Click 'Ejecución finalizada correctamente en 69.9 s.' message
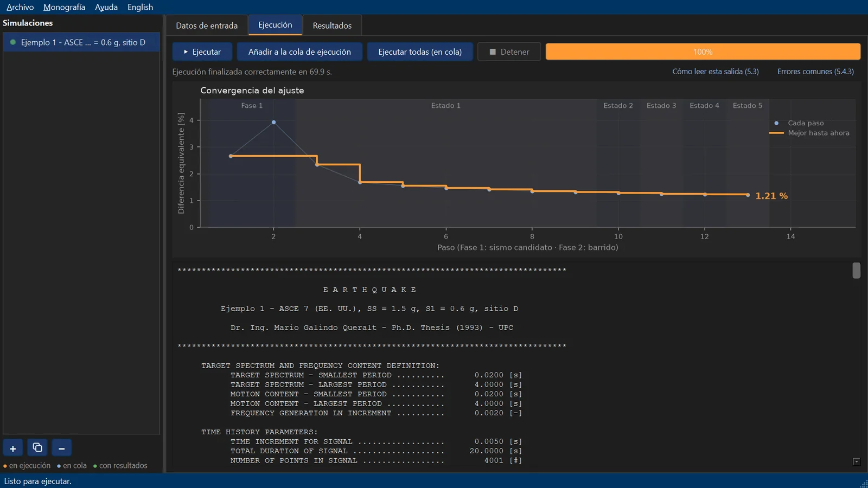This screenshot has width=868, height=488. click(252, 72)
